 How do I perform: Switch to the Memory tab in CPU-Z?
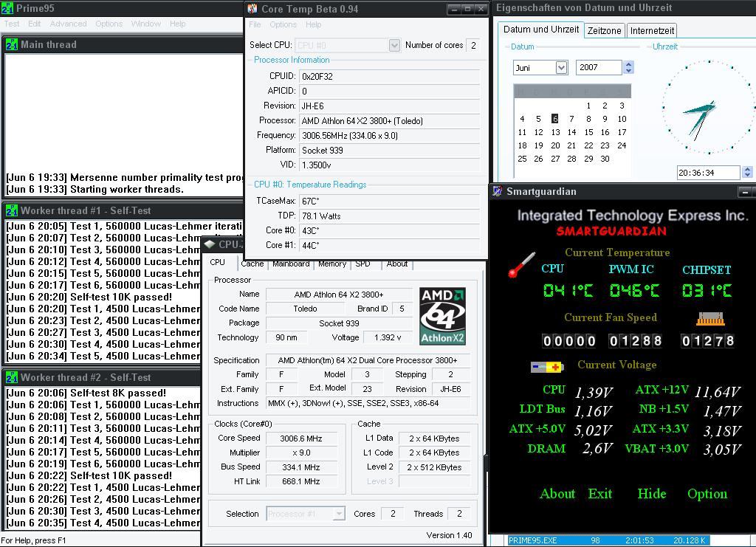click(x=332, y=264)
